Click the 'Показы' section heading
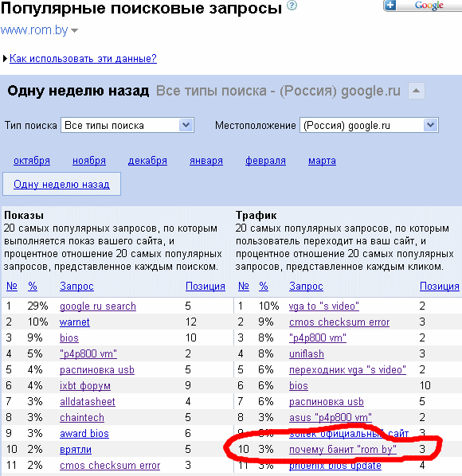Screen dimensions: 462x476 click(24, 215)
